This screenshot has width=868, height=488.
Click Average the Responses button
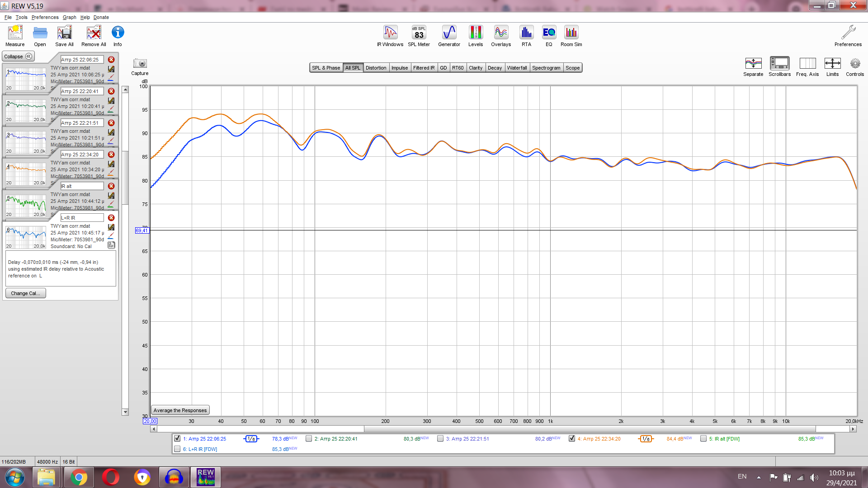coord(180,410)
